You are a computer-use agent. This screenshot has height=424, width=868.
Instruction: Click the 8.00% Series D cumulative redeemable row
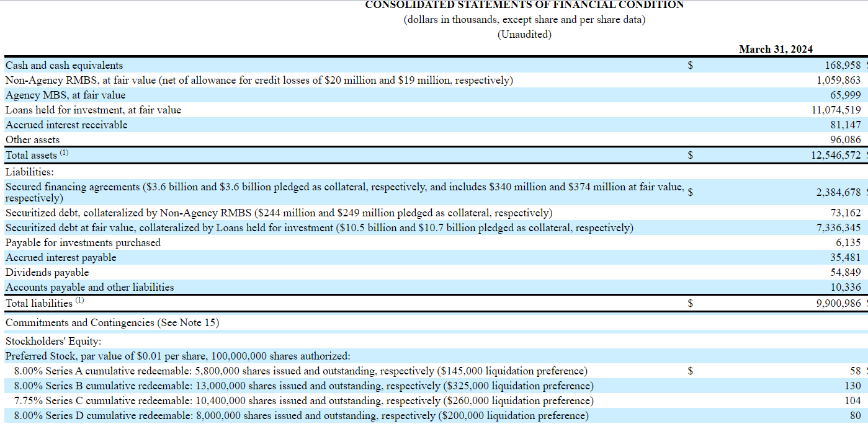pos(301,415)
